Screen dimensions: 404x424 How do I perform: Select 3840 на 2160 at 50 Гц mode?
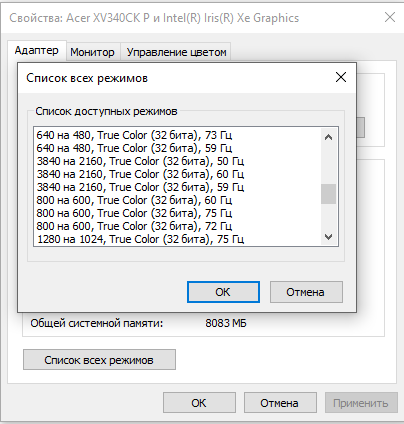[140, 161]
